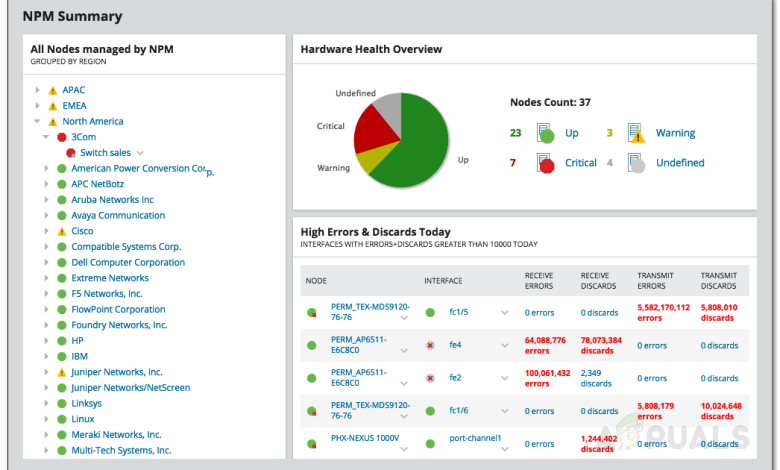Click the Warning status node icon
The width and height of the screenshot is (780, 470).
click(636, 133)
